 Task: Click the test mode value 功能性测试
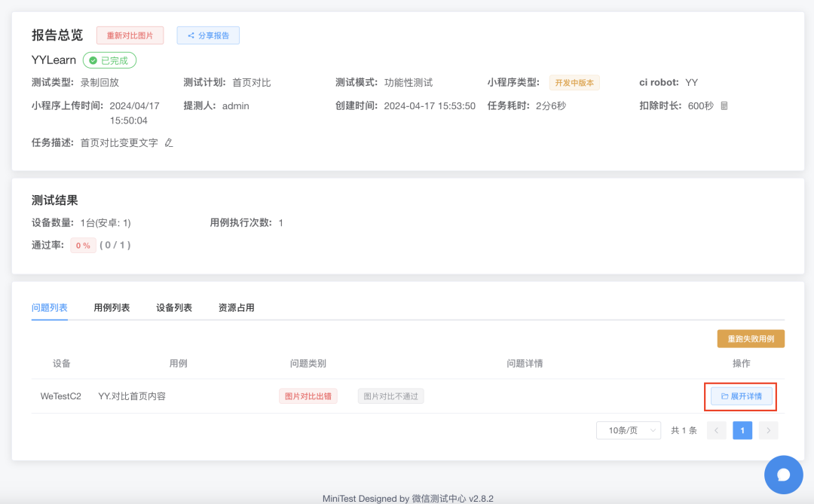coord(408,83)
